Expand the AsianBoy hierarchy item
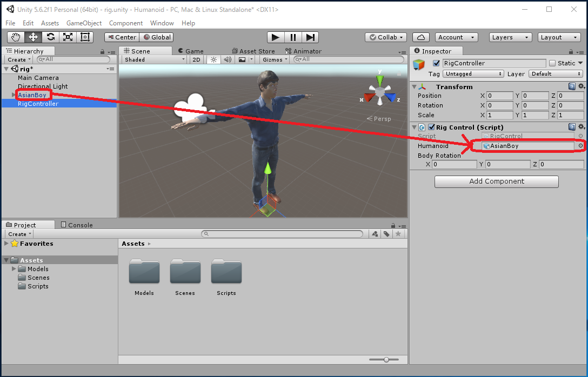Image resolution: width=588 pixels, height=377 pixels. coord(14,95)
